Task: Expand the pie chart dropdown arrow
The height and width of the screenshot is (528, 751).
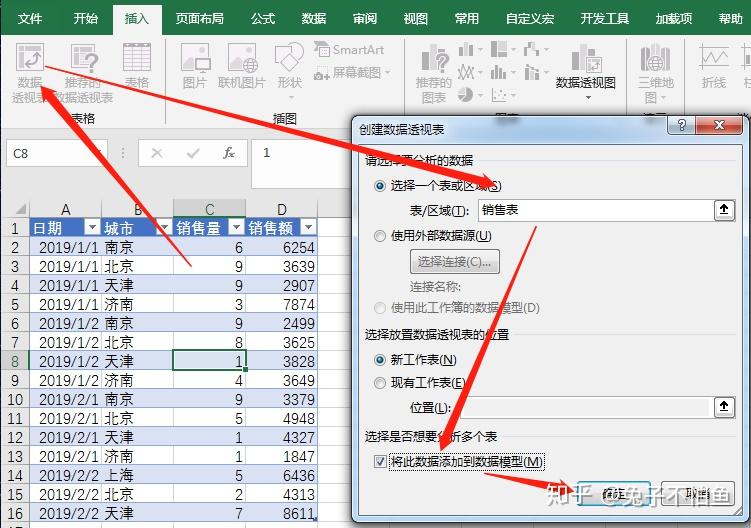Action: pos(480,95)
